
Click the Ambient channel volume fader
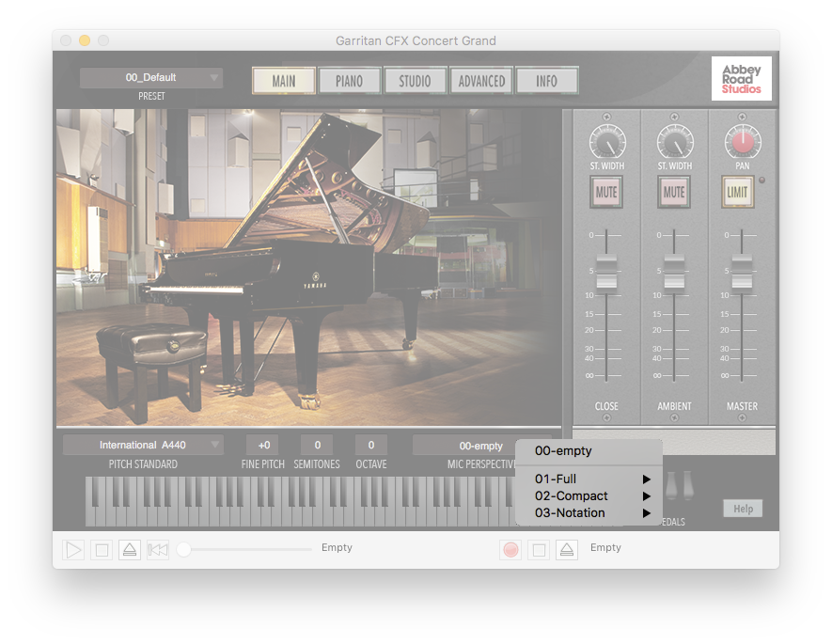[674, 273]
